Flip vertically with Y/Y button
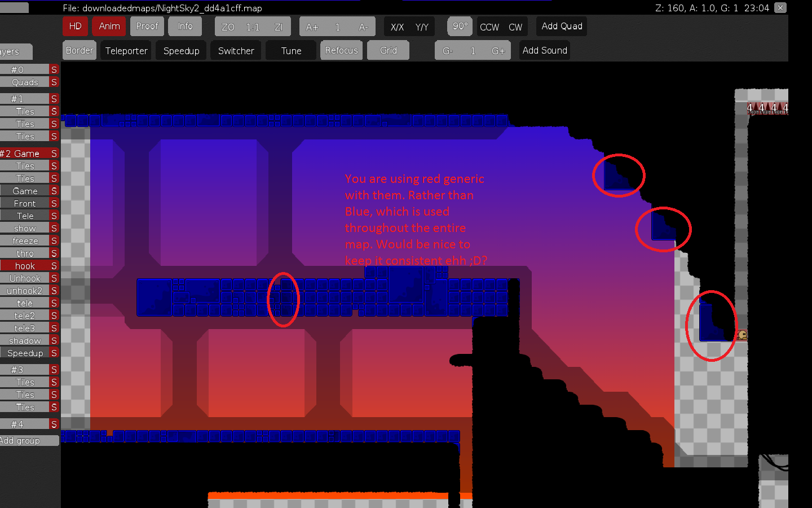Screen dimensions: 812x508 (422, 27)
